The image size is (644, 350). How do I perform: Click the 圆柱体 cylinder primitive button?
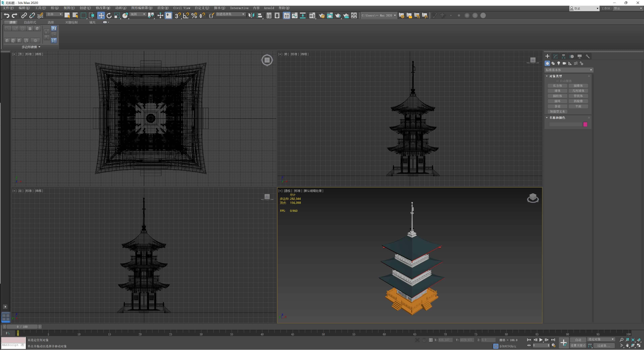tap(557, 96)
